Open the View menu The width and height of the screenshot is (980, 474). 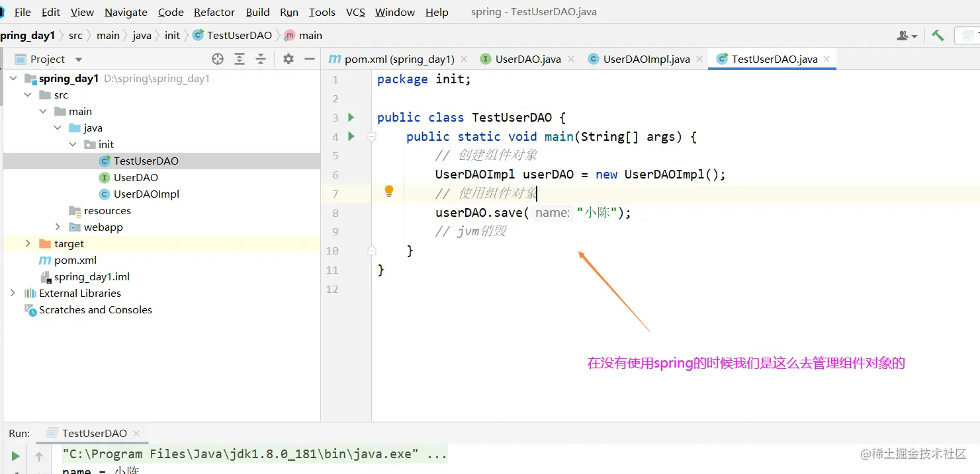tap(82, 12)
